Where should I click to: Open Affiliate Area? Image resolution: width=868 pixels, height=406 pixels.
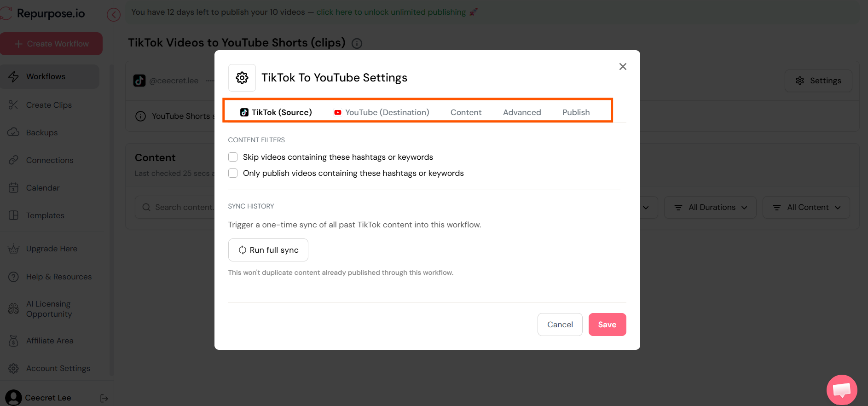(50, 341)
